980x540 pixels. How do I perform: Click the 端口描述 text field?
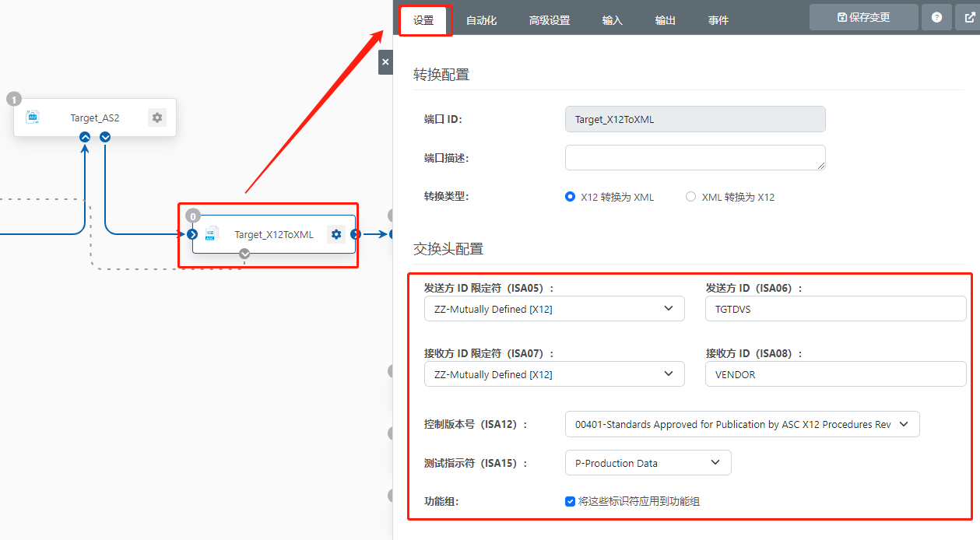pyautogui.click(x=694, y=157)
